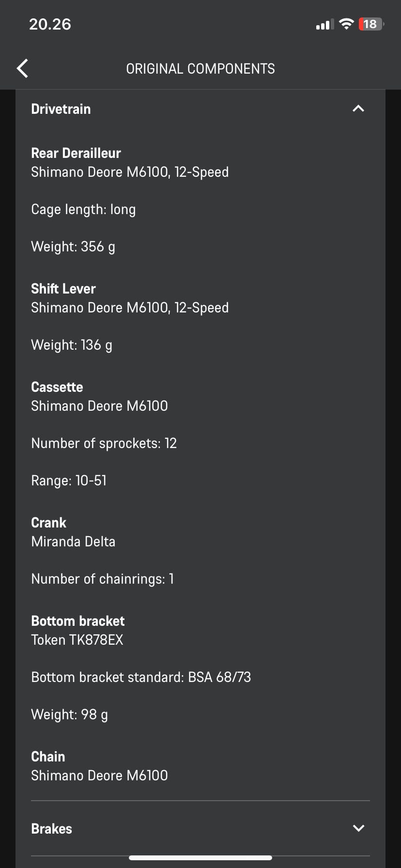Screen dimensions: 401x868
Task: Tap the battery level indicator
Action: tap(370, 24)
